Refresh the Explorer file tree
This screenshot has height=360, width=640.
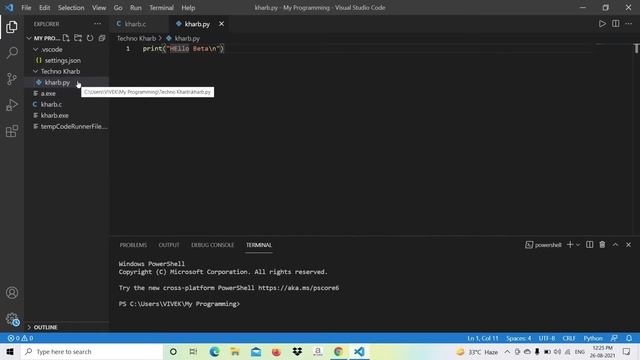coord(90,38)
